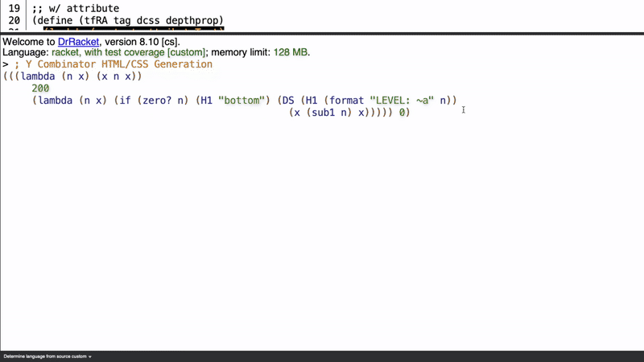Click the "bottom" string literal

pos(241,101)
